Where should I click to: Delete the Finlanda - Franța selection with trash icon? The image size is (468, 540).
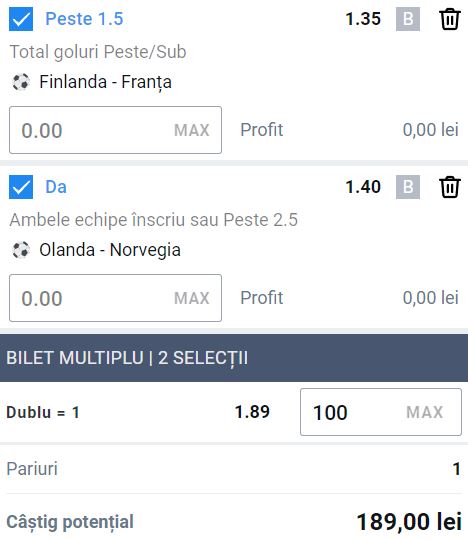(450, 19)
